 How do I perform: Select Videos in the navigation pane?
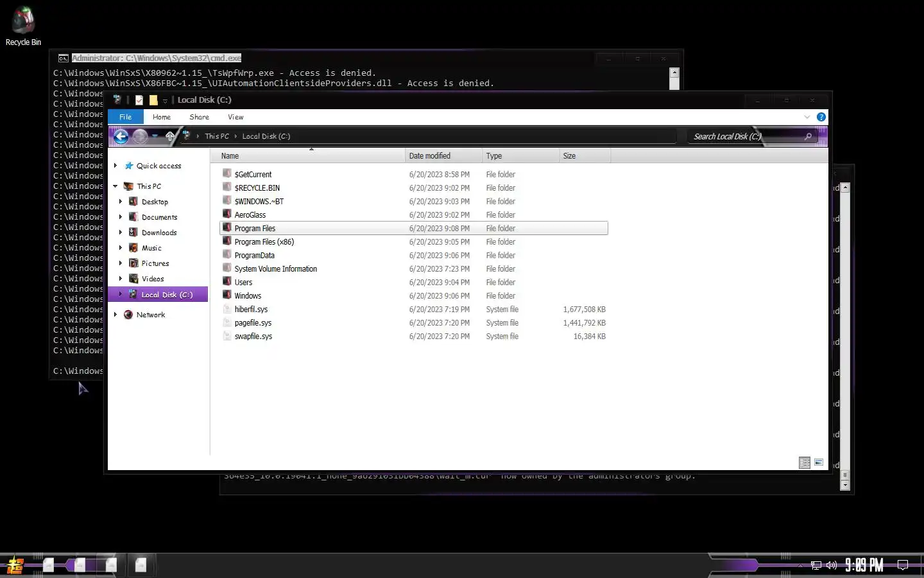click(x=153, y=279)
